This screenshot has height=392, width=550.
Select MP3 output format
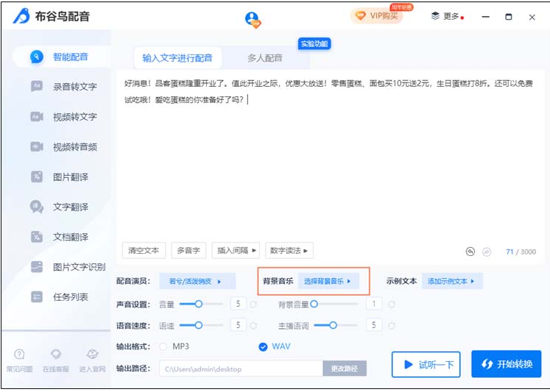tap(163, 346)
